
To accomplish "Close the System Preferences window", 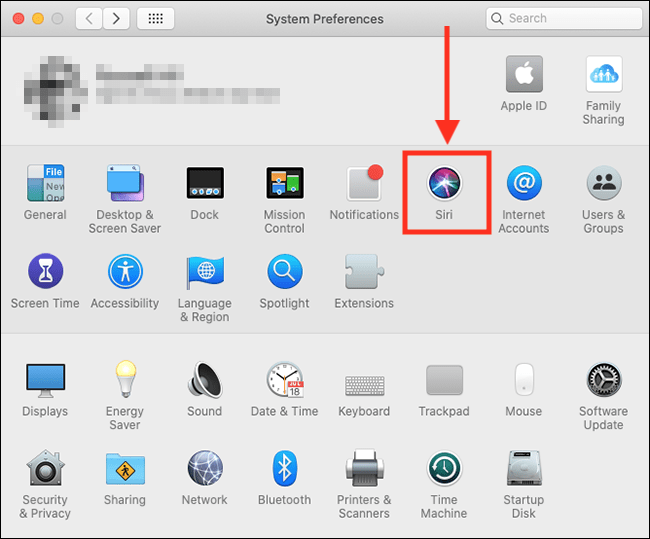I will pyautogui.click(x=19, y=19).
